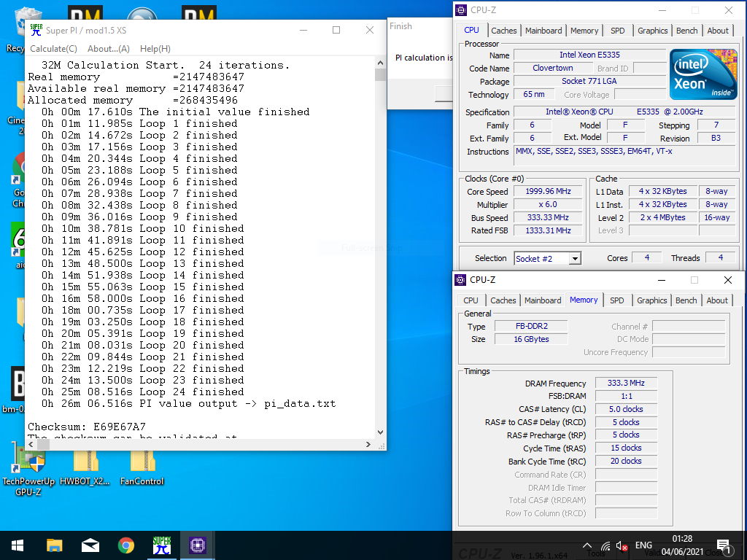Open FanControl folder on desktop
Screen dimensions: 747x560
[x=142, y=467]
